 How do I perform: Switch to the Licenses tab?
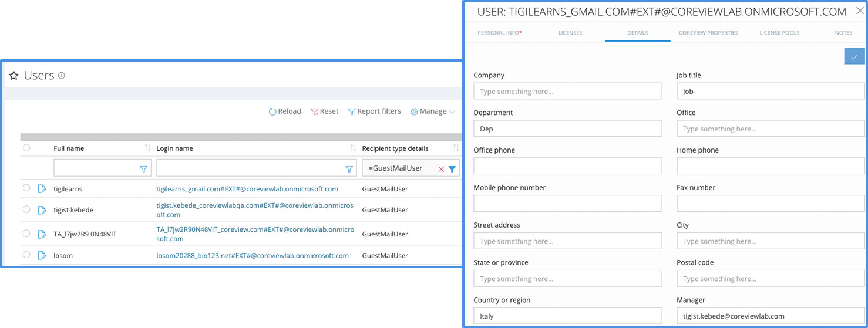(570, 33)
